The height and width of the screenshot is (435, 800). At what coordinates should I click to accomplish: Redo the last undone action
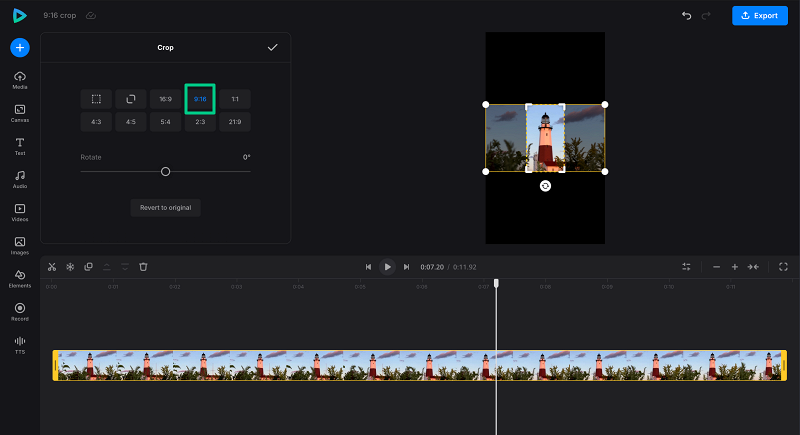(706, 16)
